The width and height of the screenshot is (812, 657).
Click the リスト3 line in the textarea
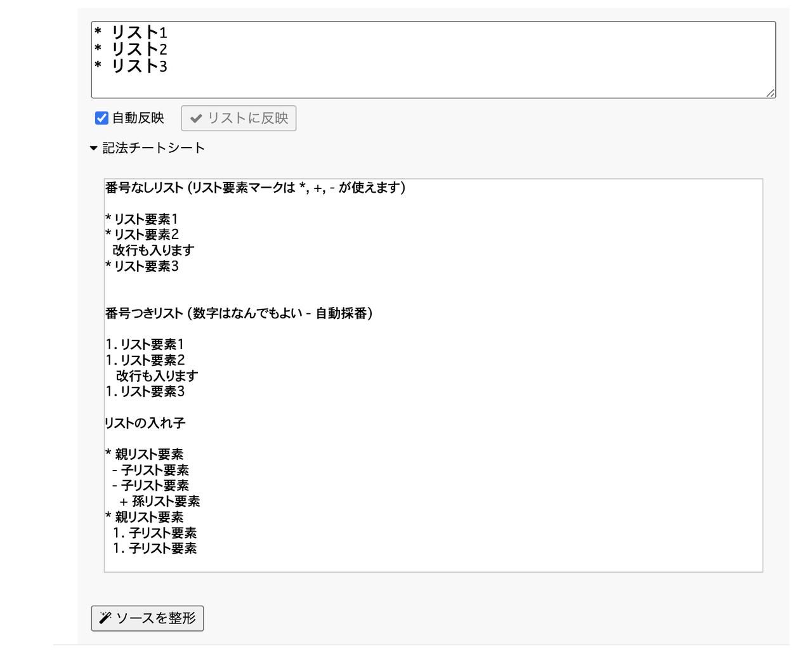click(x=131, y=66)
